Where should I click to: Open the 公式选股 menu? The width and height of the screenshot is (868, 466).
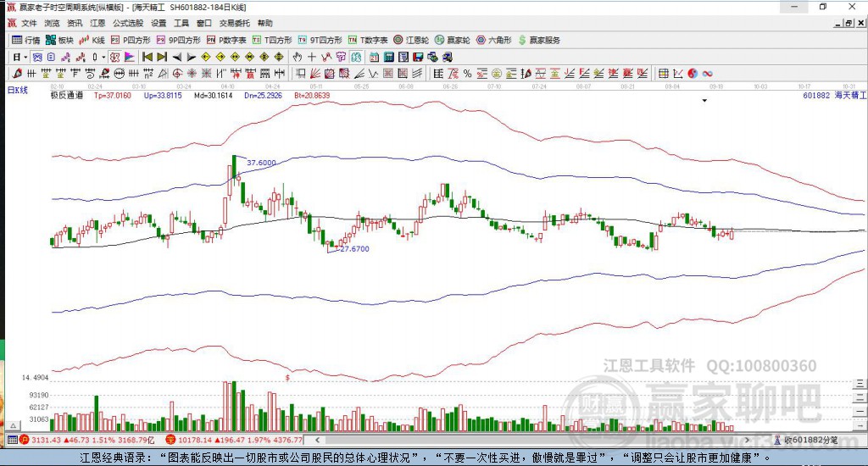tap(127, 23)
